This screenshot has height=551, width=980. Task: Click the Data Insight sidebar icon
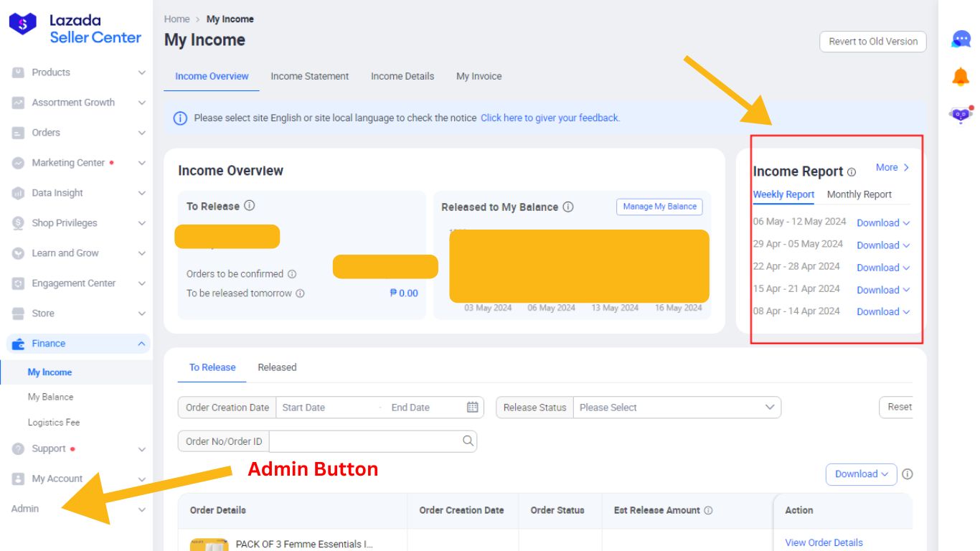coord(17,192)
